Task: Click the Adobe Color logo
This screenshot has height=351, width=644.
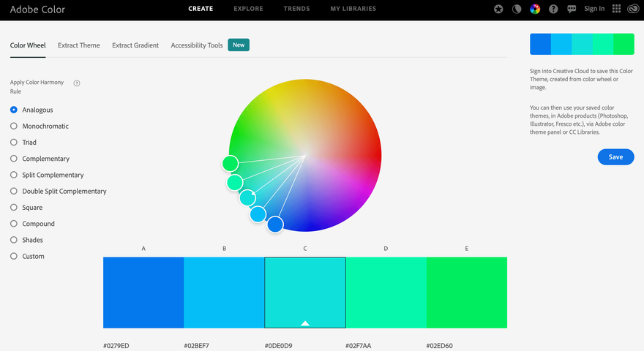Action: [37, 10]
